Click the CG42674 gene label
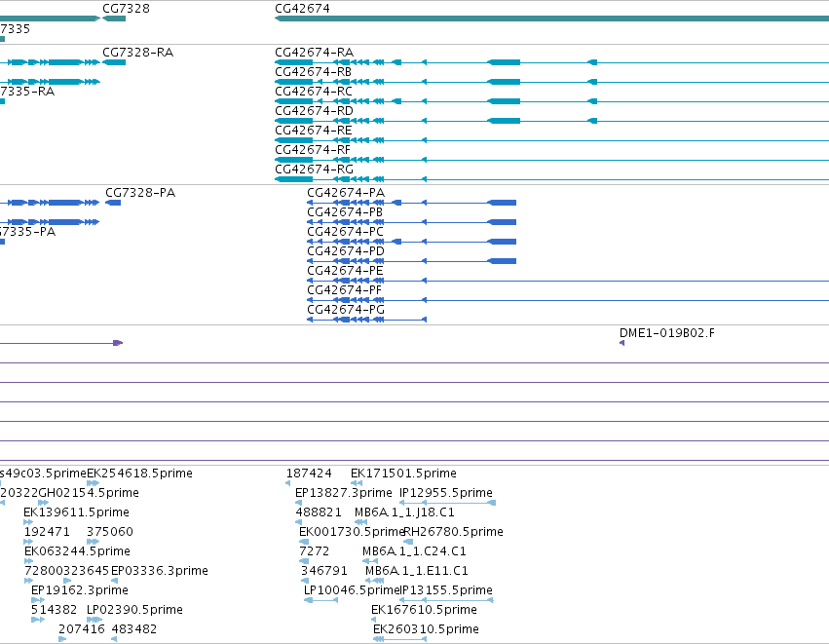829x644 pixels. coord(302,9)
